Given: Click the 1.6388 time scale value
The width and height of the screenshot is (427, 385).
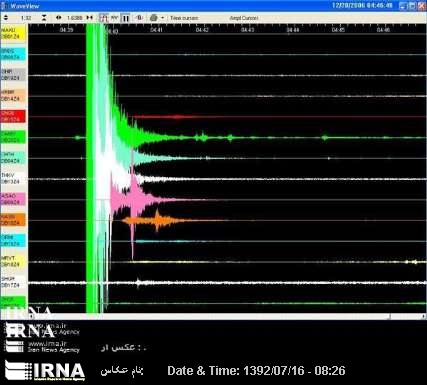Looking at the screenshot, I should pos(74,18).
